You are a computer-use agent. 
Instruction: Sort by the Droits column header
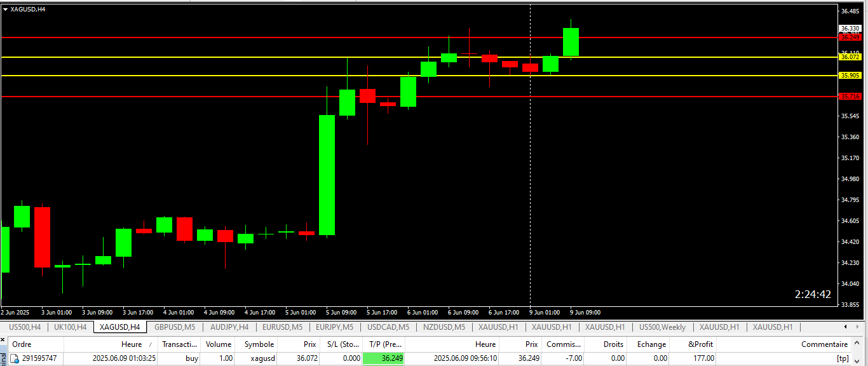pyautogui.click(x=606, y=344)
